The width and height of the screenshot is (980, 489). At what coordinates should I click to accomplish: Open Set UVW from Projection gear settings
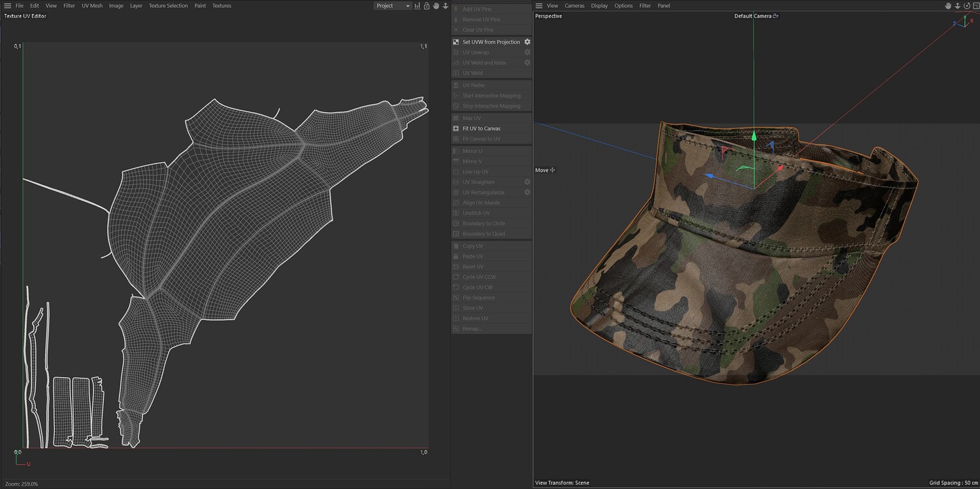[527, 42]
